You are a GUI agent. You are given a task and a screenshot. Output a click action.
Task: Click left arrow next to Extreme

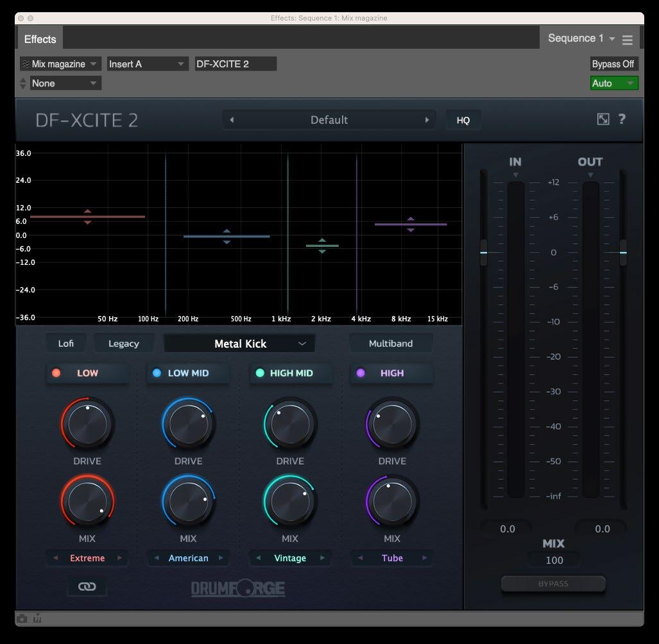tap(55, 558)
